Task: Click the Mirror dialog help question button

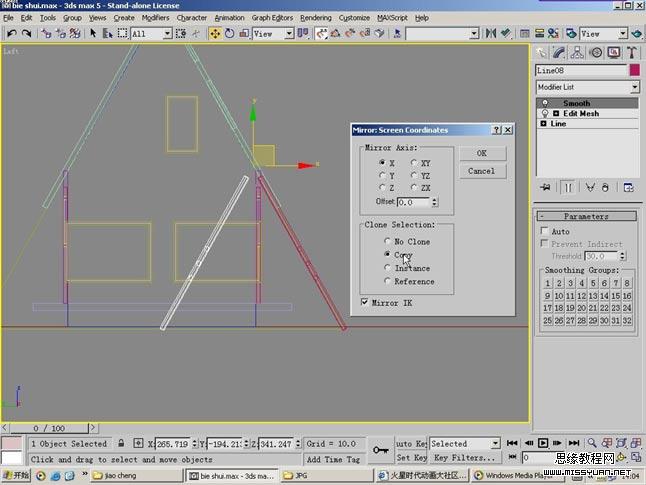Action: click(497, 130)
